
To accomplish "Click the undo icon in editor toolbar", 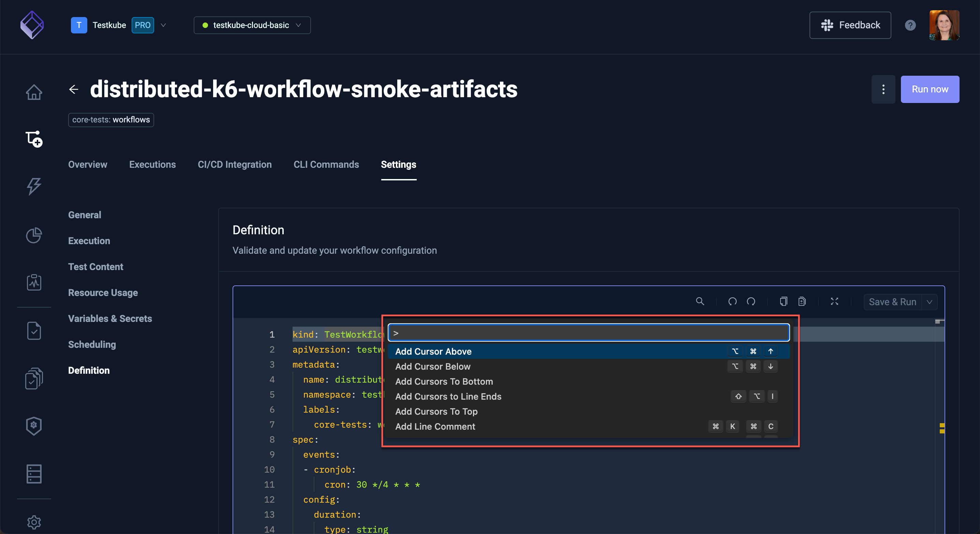I will click(x=731, y=302).
